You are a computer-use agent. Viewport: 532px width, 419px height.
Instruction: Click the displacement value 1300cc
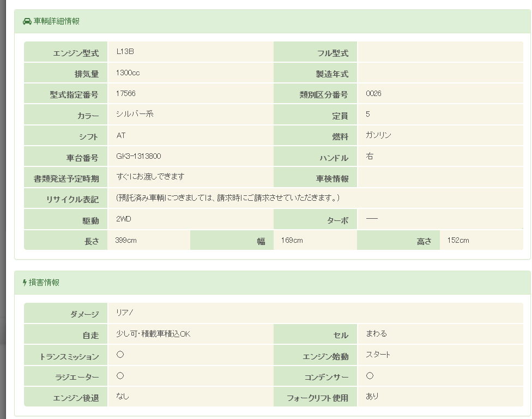pyautogui.click(x=128, y=73)
